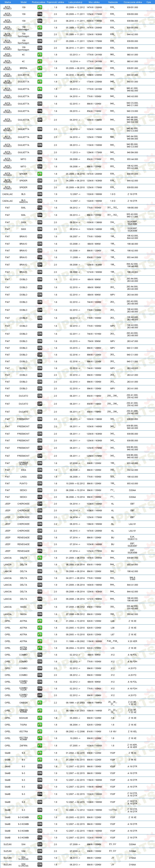
Task: Click the PB icon in the Giulietta 169kW / 230KM row
Action: (x=40, y=75)
